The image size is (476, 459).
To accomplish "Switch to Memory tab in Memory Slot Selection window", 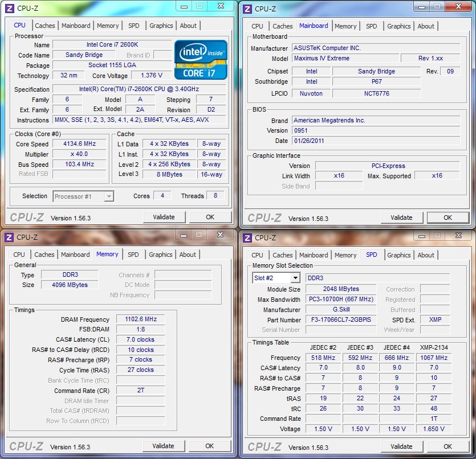I will point(345,255).
